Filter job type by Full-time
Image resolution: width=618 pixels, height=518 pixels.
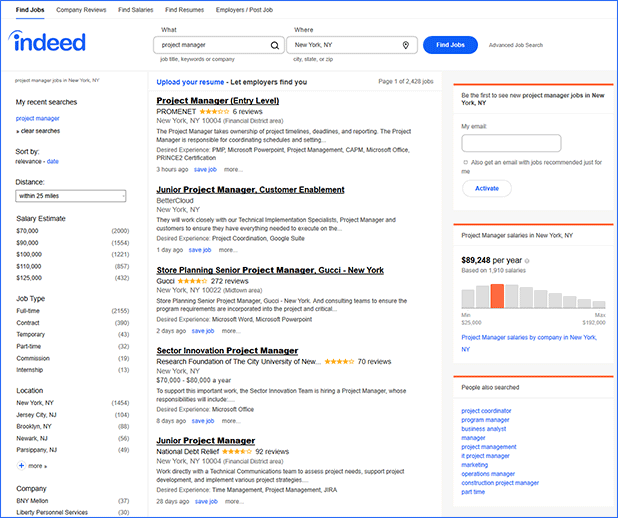[x=28, y=311]
